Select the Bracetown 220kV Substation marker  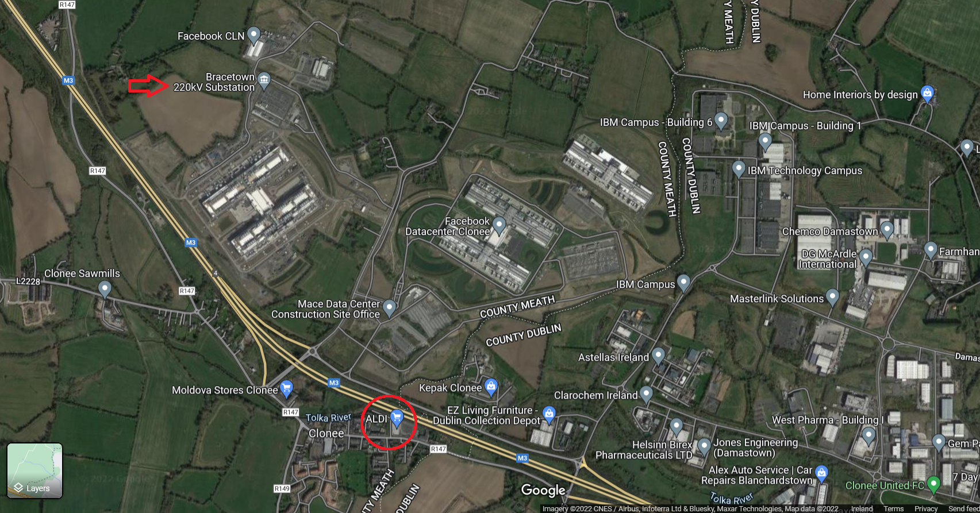pos(264,80)
